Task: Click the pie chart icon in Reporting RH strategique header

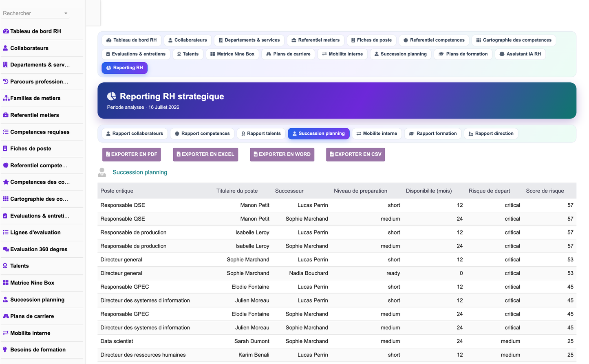Action: pyautogui.click(x=112, y=96)
